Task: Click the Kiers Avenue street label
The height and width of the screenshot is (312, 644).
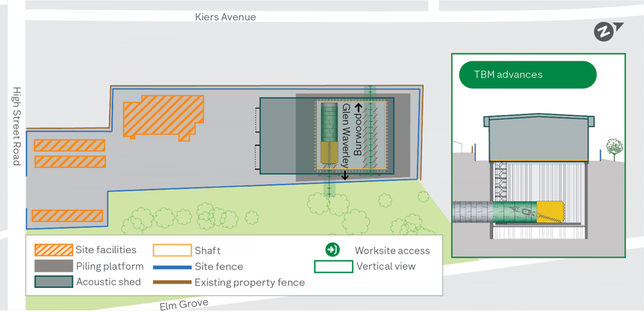Action: 225,17
